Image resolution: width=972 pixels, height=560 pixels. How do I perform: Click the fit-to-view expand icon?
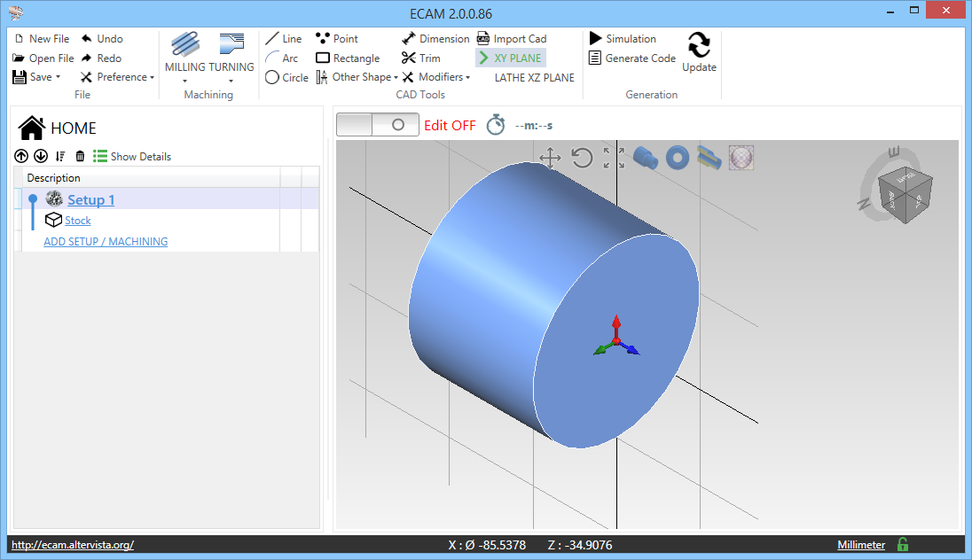[614, 158]
